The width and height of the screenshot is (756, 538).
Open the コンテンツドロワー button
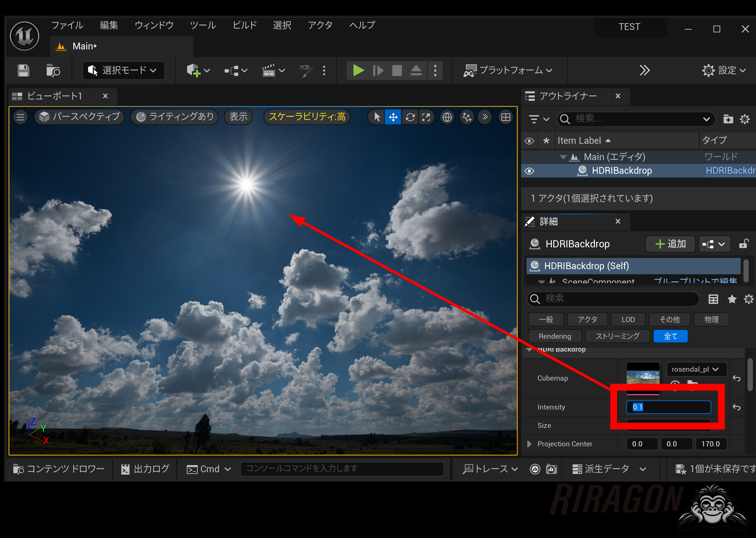59,469
